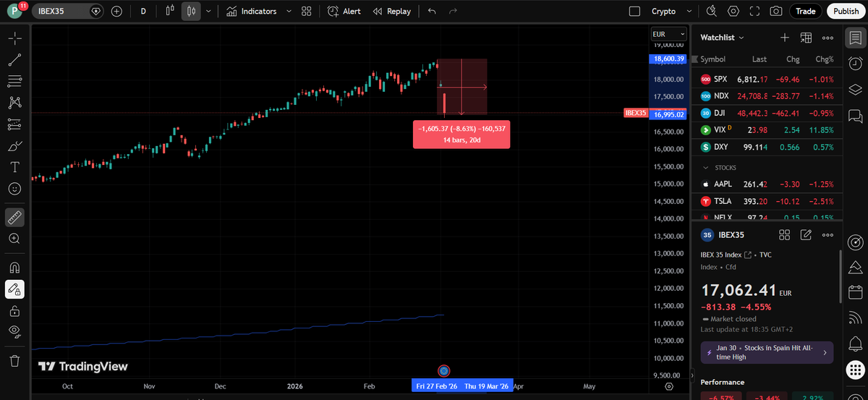The height and width of the screenshot is (400, 868).
Task: Click the earnings marker on time axis
Action: [x=444, y=370]
